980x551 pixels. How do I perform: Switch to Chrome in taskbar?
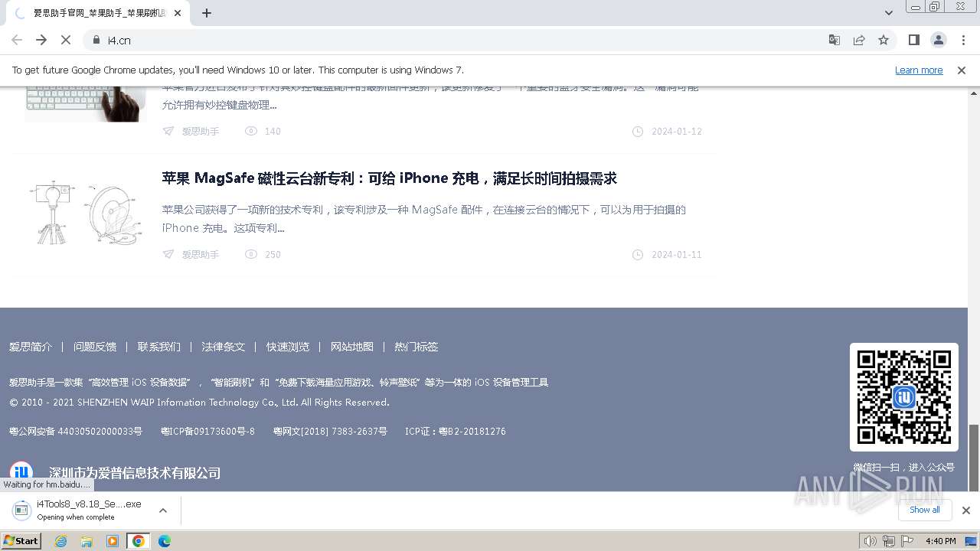point(139,541)
